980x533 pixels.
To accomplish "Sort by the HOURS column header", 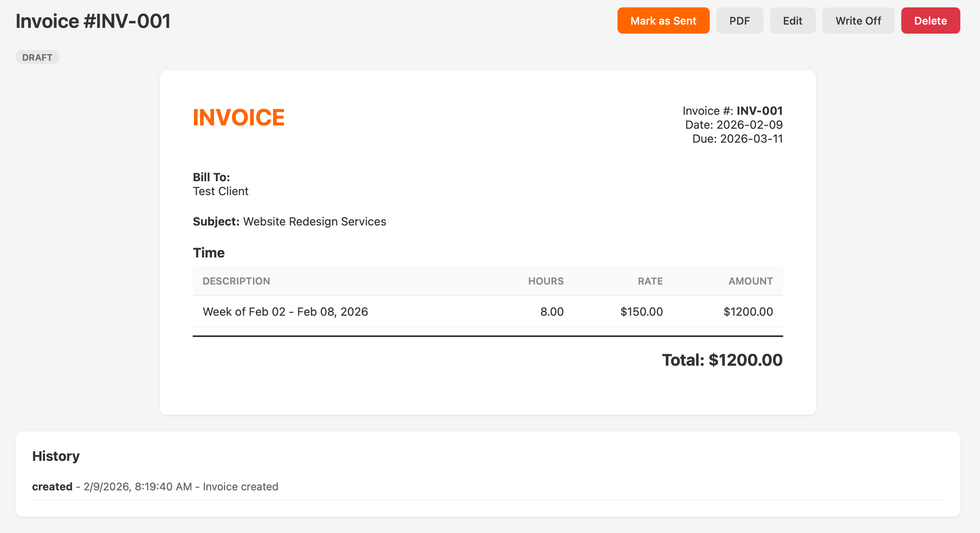I will point(546,281).
